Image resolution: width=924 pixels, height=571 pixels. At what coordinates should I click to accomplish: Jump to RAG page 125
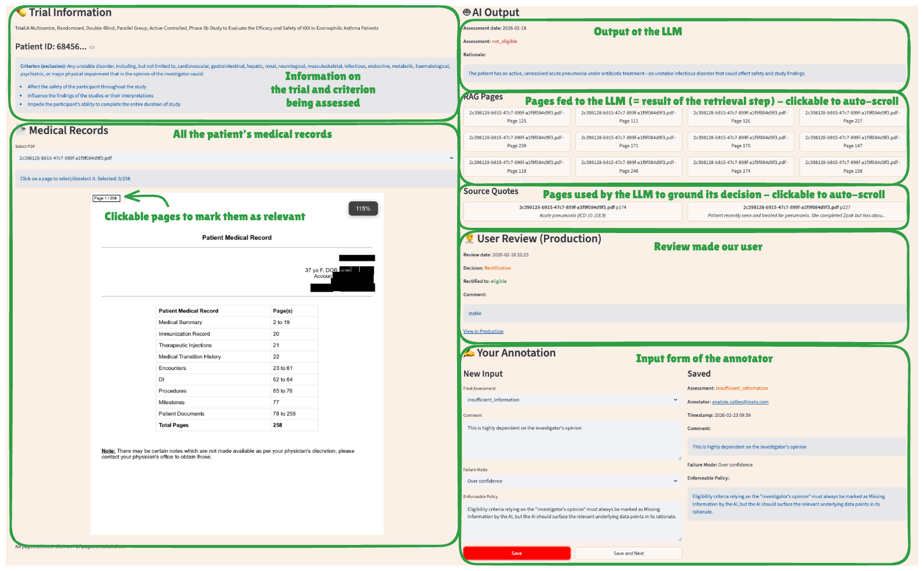tap(517, 117)
